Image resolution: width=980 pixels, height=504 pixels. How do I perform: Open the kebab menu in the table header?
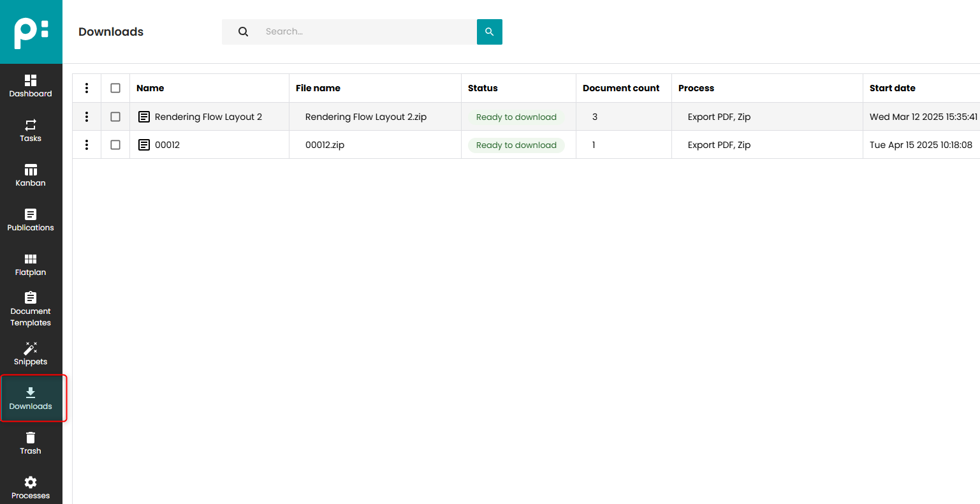(87, 87)
